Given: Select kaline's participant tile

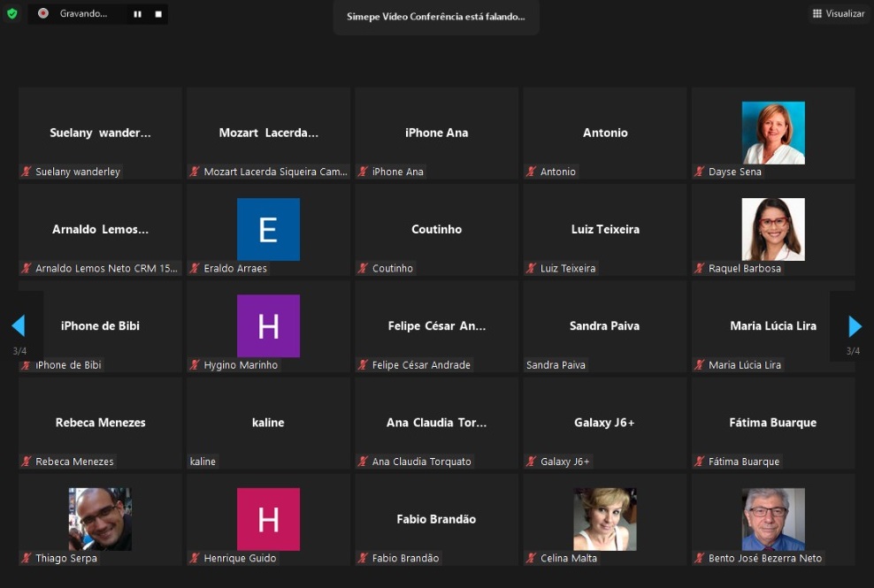Looking at the screenshot, I should (x=268, y=423).
